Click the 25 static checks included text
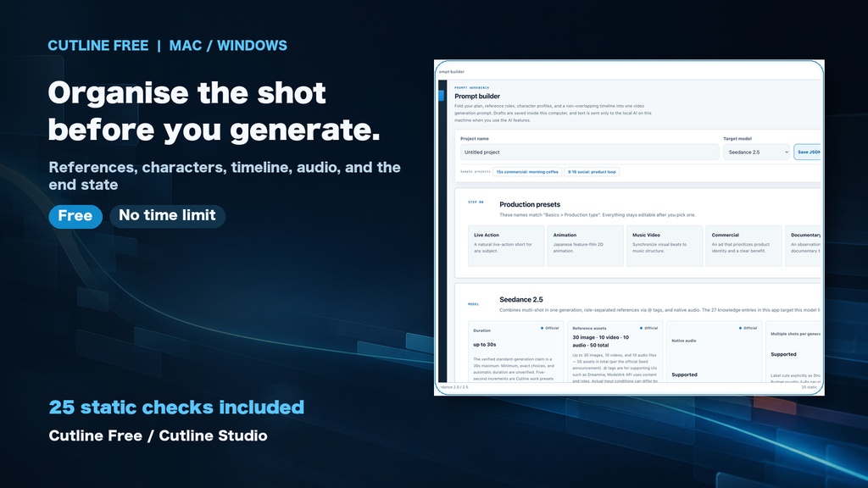The width and height of the screenshot is (868, 488). click(176, 408)
